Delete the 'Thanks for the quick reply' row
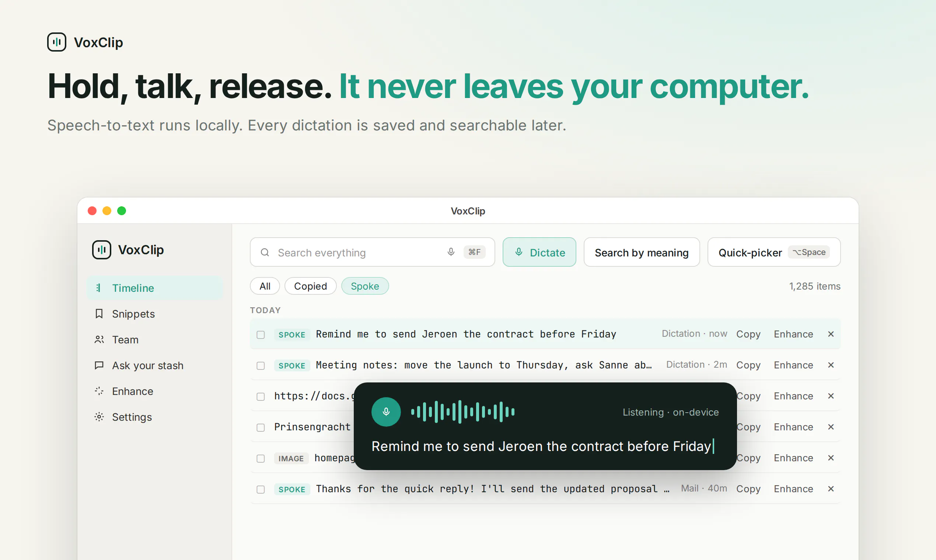936x560 pixels. coord(831,489)
